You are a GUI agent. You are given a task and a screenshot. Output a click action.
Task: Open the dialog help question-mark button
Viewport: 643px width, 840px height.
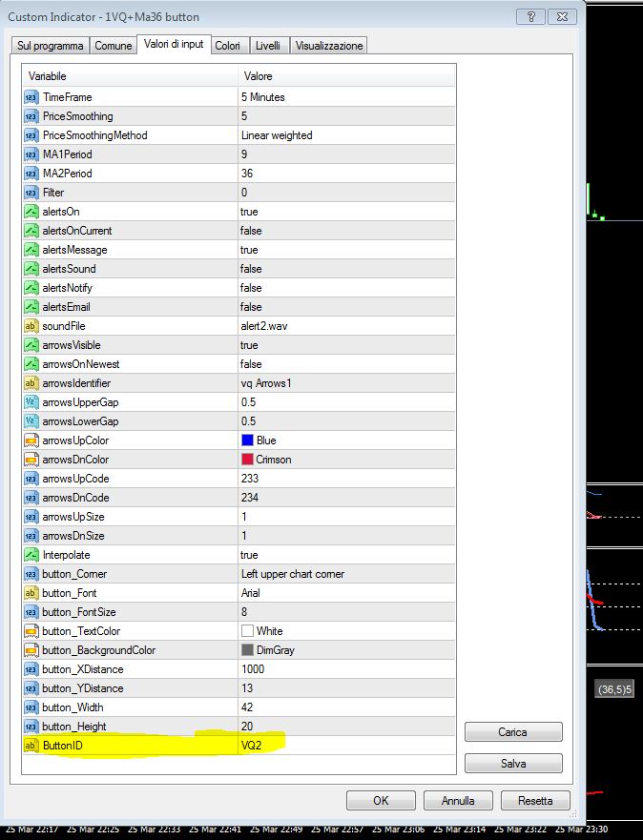tap(530, 16)
